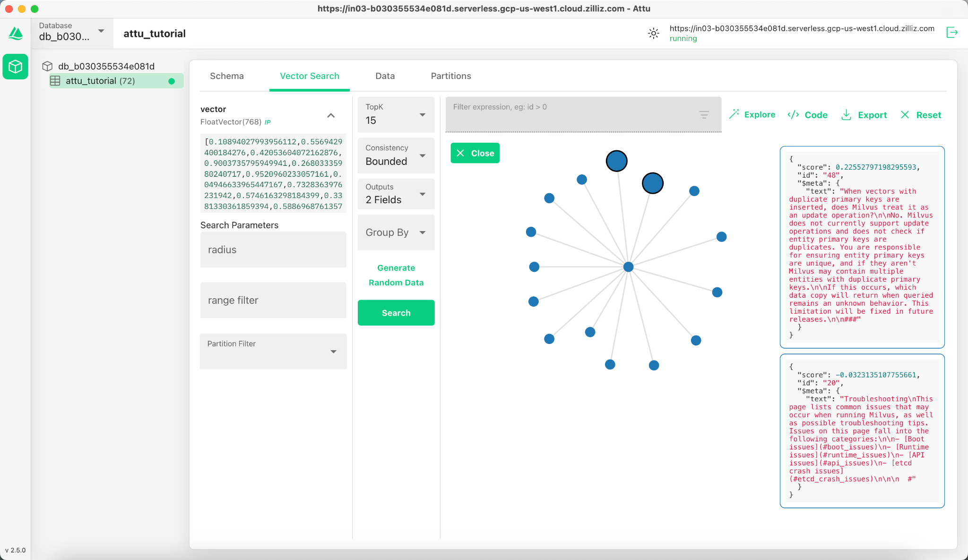Click Generate Random Data link

tap(395, 276)
